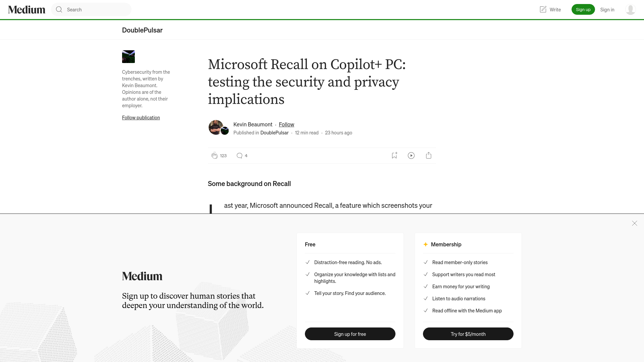644x362 pixels.
Task: Click 'Distraction-free reading. No ads.' item
Action: tap(348, 262)
